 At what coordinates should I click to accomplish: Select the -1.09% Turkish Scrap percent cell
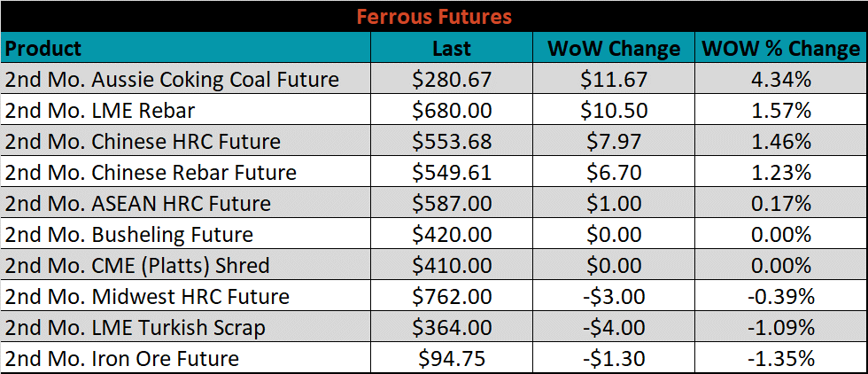(x=781, y=327)
